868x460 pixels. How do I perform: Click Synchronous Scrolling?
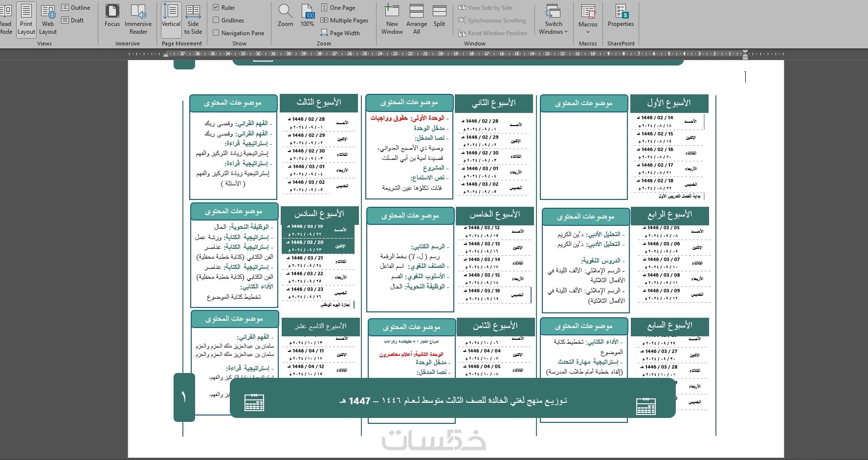pos(491,20)
